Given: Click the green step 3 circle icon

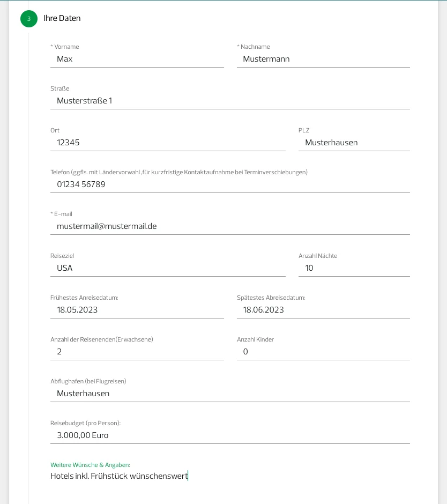Looking at the screenshot, I should coord(29,19).
